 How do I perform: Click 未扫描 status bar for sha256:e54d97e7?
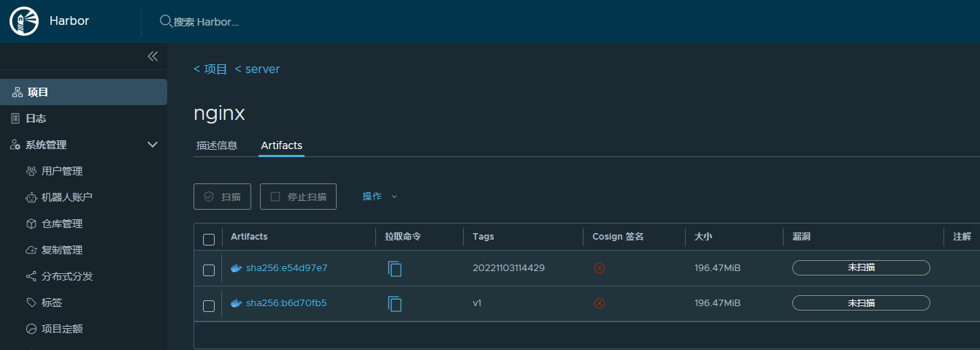pos(861,267)
